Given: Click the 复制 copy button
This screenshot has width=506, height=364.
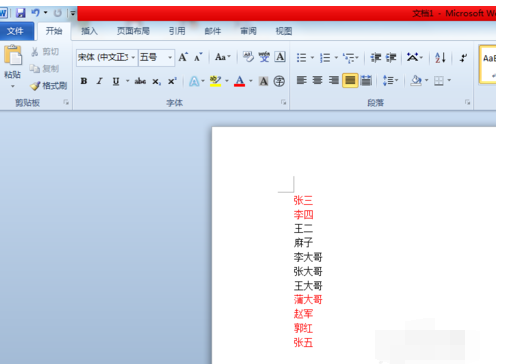Looking at the screenshot, I should coord(44,69).
